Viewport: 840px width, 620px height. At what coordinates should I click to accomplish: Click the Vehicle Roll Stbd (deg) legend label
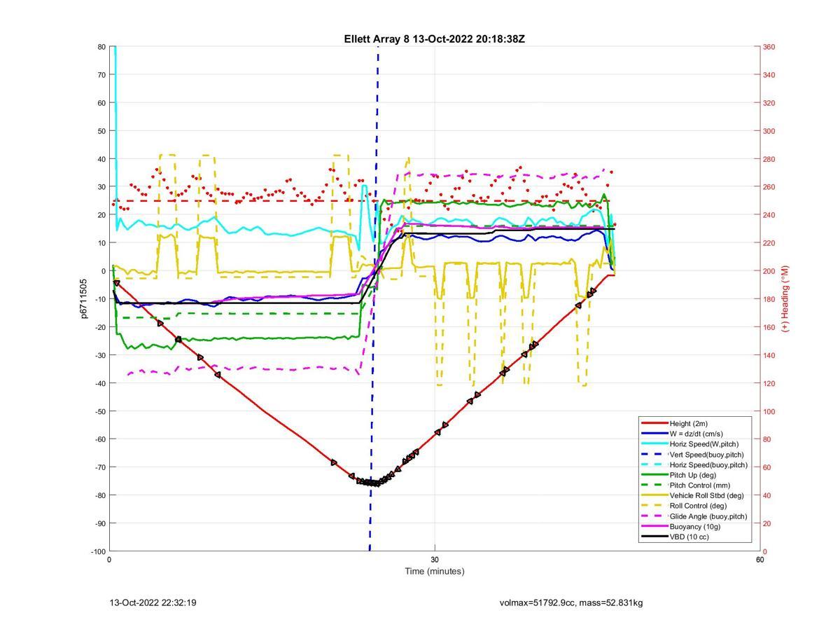[708, 495]
